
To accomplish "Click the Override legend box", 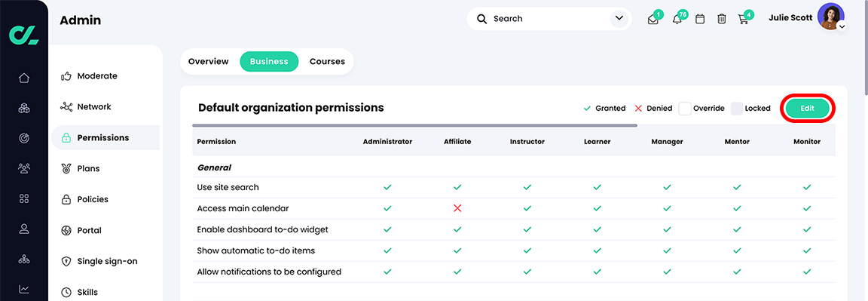I will point(685,109).
